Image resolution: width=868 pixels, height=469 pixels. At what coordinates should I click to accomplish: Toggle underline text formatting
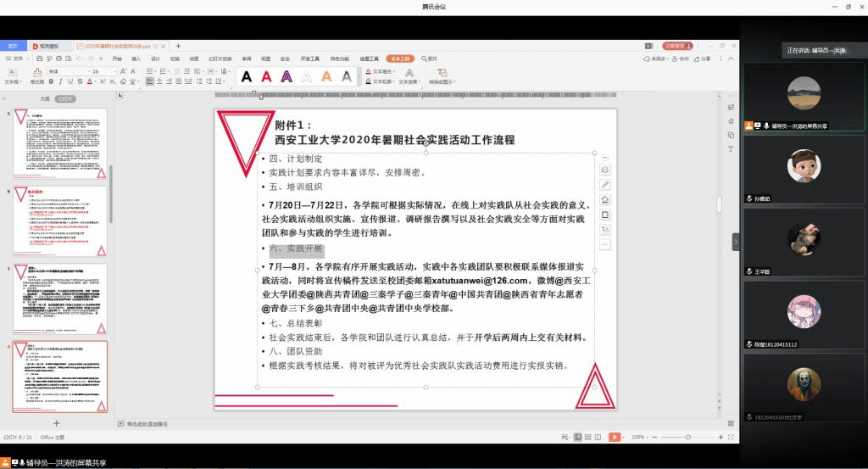tap(70, 82)
